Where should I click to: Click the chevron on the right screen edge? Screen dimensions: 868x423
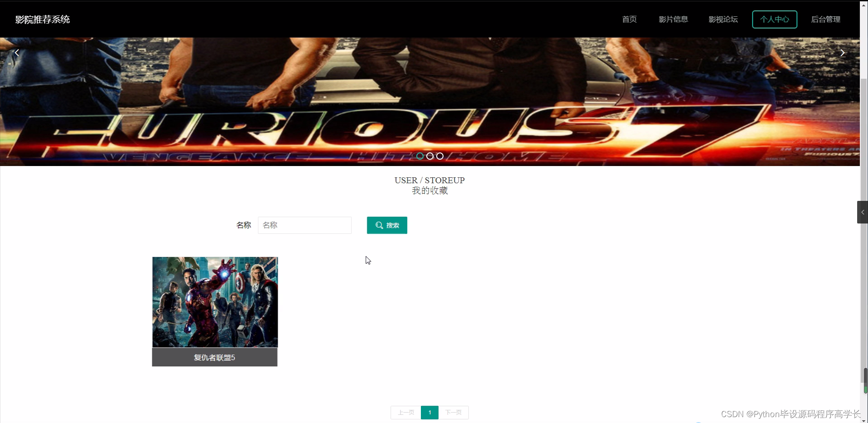[862, 212]
